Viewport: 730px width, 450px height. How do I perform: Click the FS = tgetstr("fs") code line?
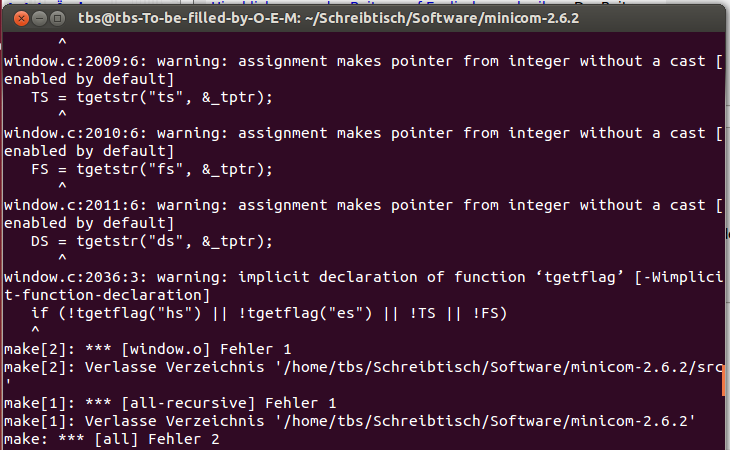click(152, 169)
